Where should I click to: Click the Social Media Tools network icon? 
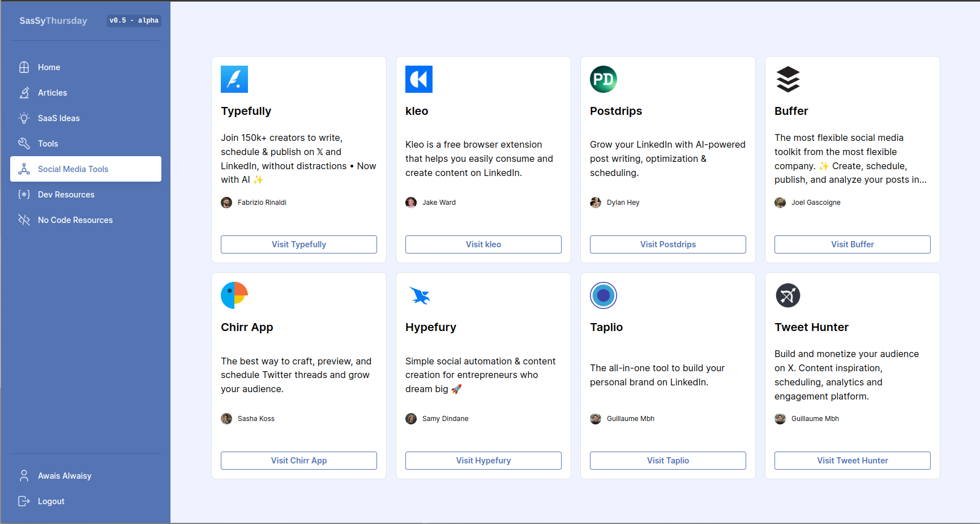coord(24,169)
